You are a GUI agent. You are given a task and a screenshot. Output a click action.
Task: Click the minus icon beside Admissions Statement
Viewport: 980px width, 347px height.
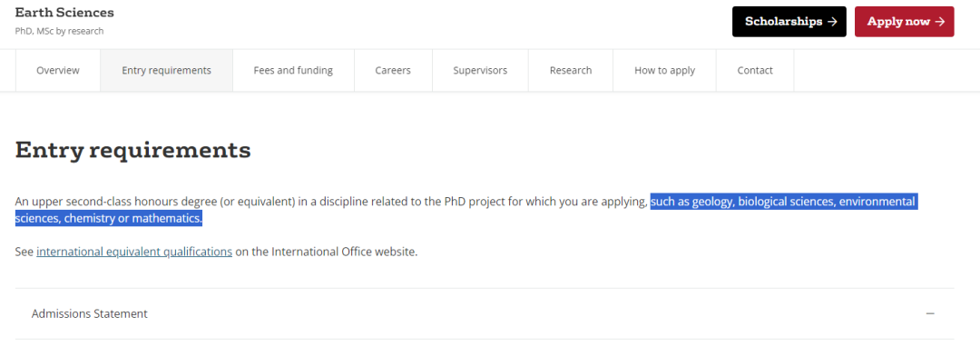click(x=930, y=313)
